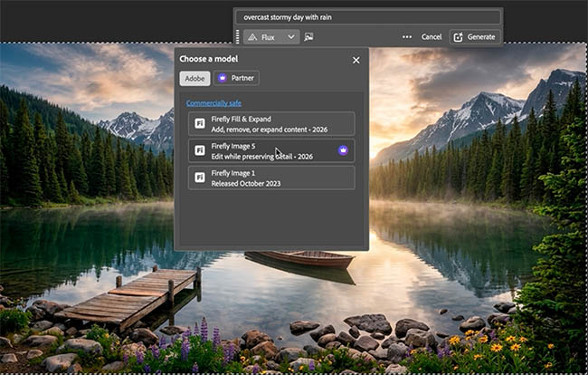588x375 pixels.
Task: Open the three-dots more options menu
Action: point(407,37)
